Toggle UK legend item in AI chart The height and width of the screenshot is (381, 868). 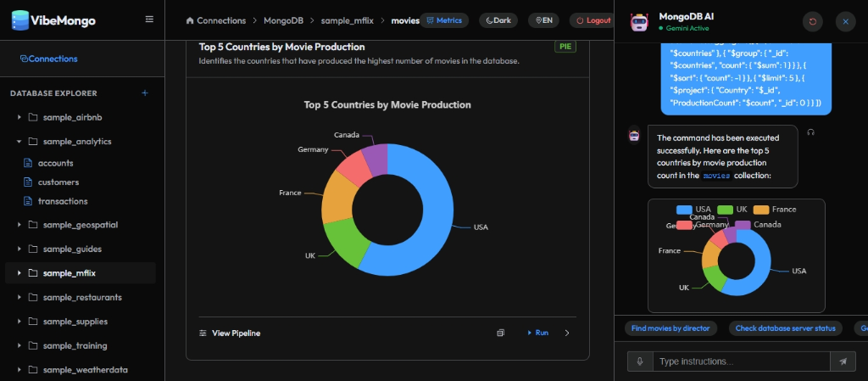tap(732, 210)
